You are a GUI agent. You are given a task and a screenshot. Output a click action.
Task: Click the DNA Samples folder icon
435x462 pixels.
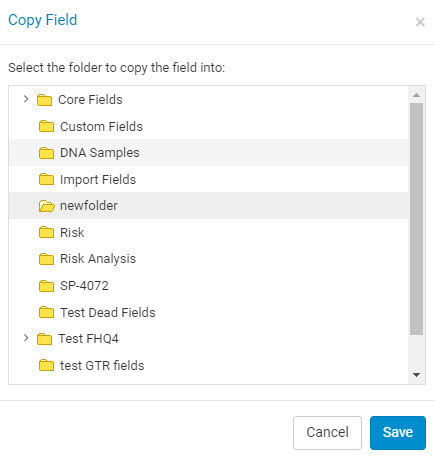click(46, 153)
